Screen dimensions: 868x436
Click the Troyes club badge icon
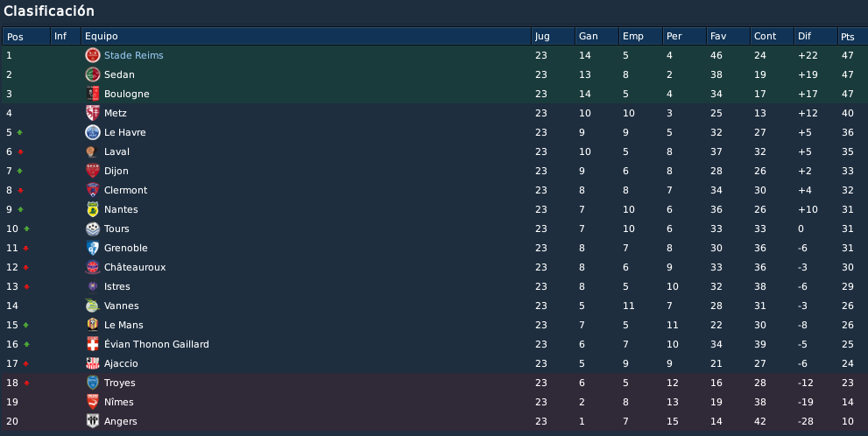coord(93,383)
